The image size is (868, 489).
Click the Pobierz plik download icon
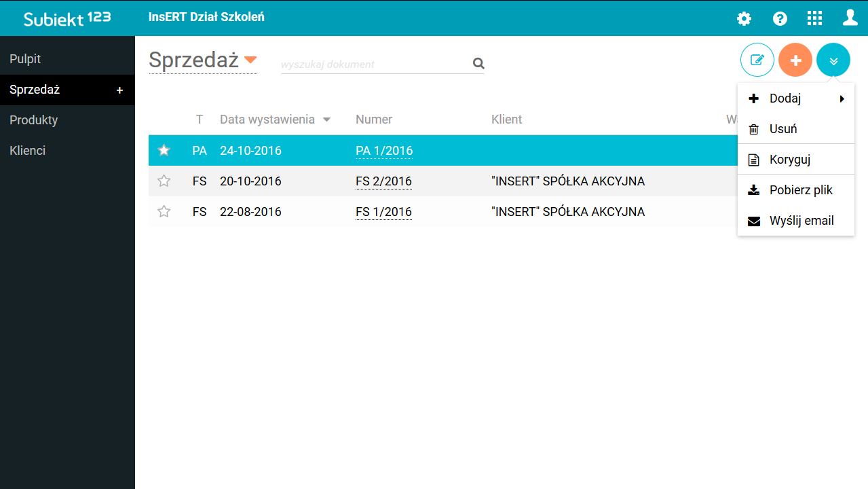pyautogui.click(x=753, y=189)
